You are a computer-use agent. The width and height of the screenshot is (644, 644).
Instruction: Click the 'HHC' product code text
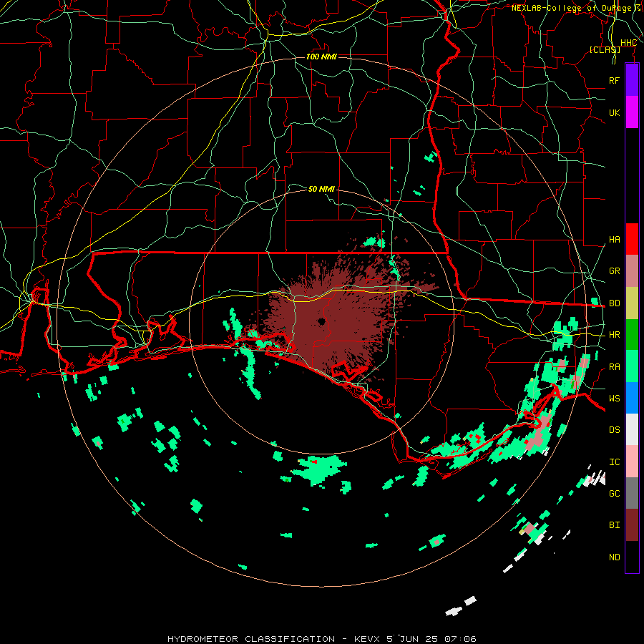(628, 43)
